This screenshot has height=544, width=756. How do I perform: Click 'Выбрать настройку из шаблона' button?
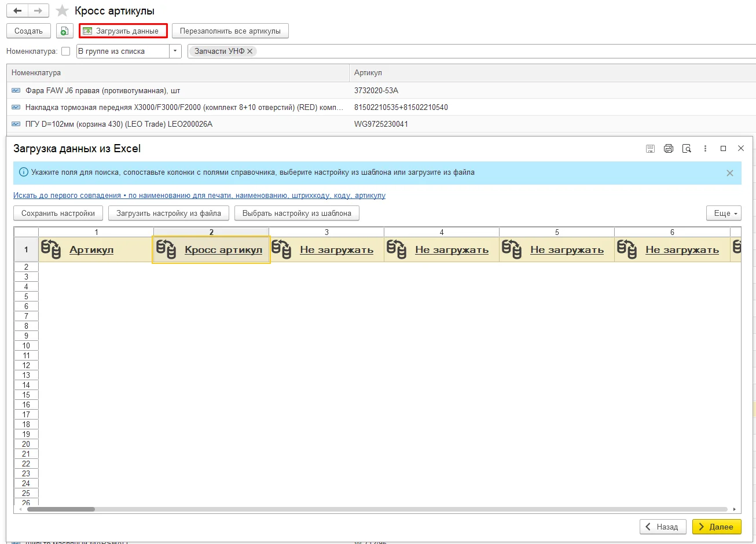click(297, 213)
